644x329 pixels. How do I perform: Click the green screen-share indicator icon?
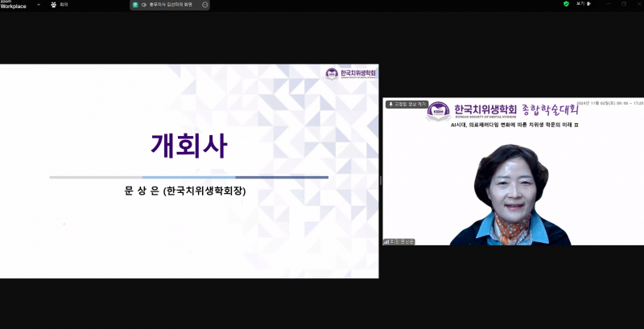pos(135,4)
